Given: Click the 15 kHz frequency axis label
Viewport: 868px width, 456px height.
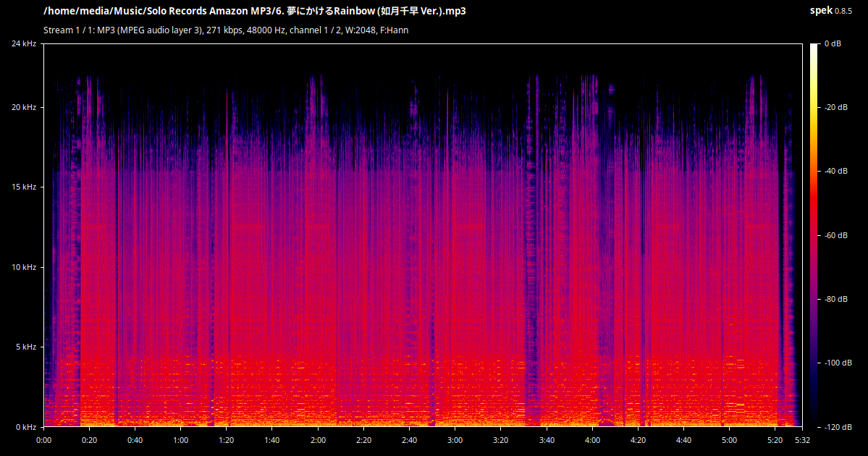Looking at the screenshot, I should point(24,187).
